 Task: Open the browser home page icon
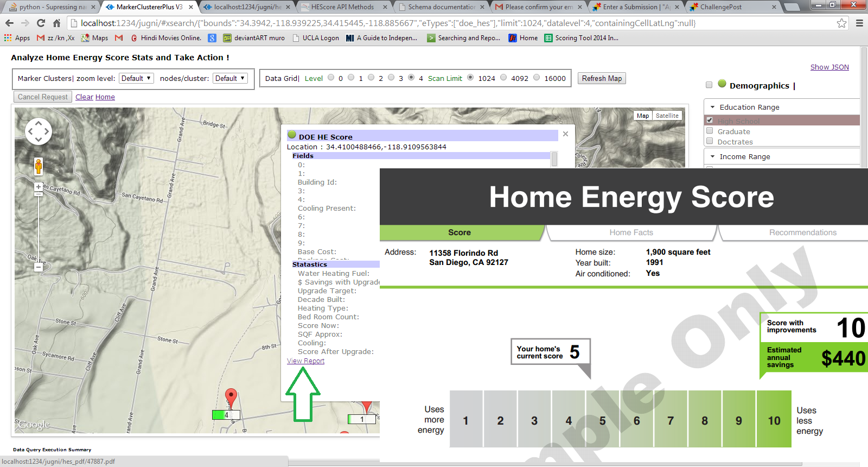56,23
